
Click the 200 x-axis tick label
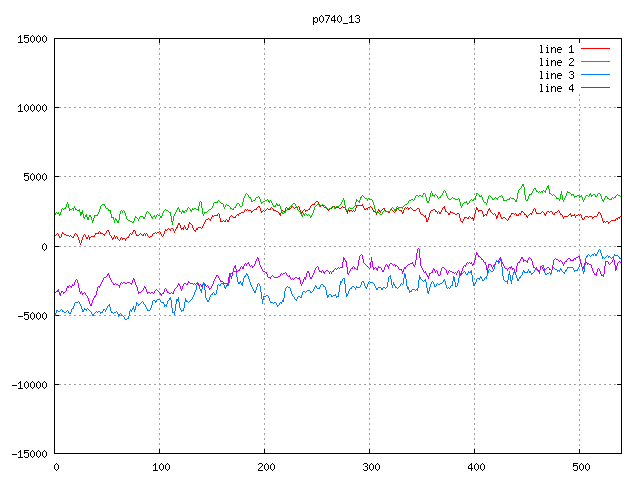coord(265,467)
